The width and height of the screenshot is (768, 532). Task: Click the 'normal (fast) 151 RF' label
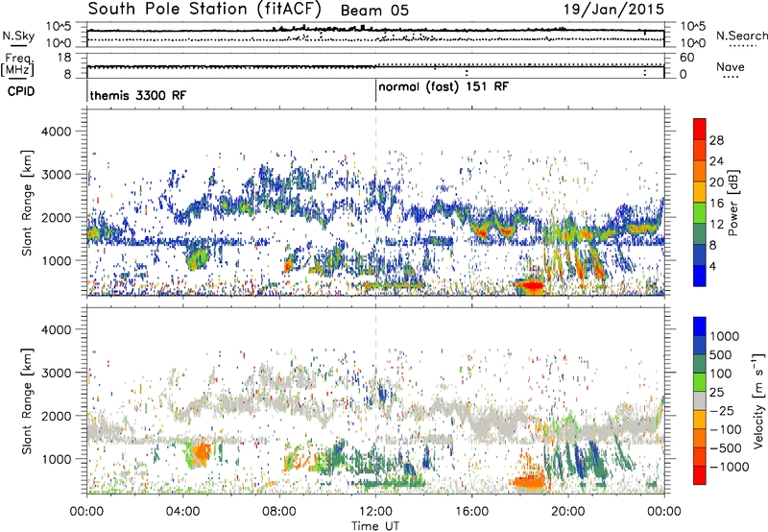point(444,87)
